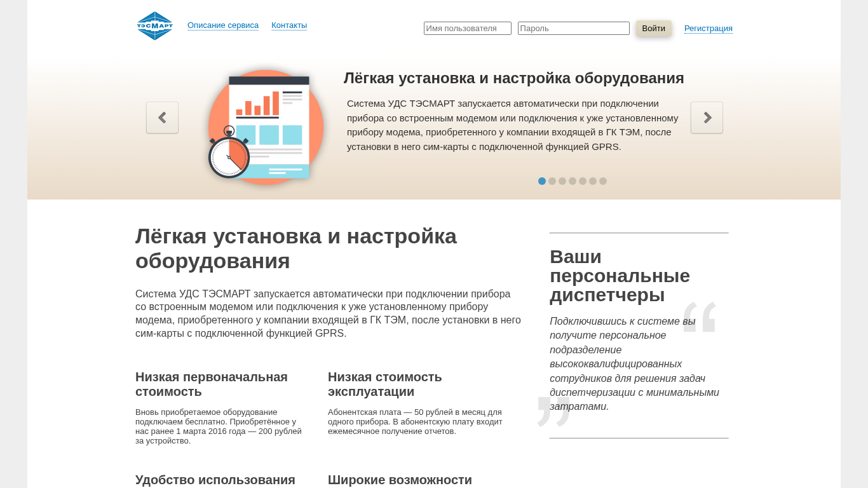This screenshot has height=488, width=868.
Task: Switch to the third slider dot
Action: click(562, 181)
